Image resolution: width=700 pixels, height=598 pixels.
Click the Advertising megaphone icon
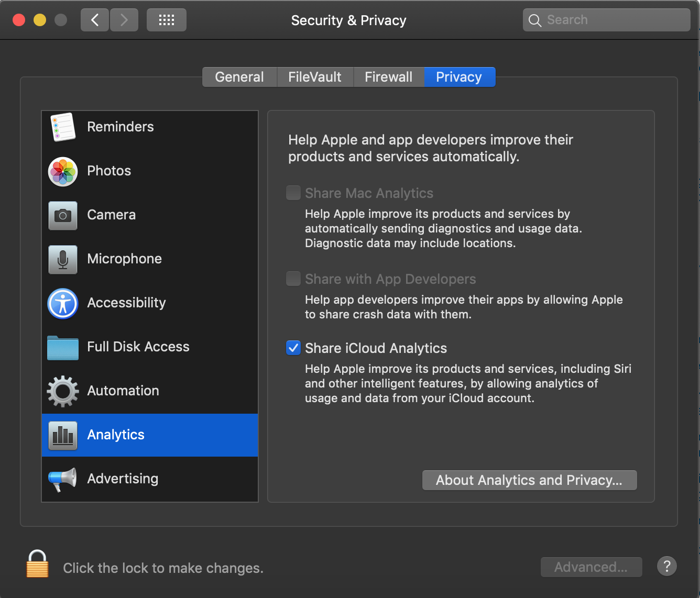click(x=63, y=479)
